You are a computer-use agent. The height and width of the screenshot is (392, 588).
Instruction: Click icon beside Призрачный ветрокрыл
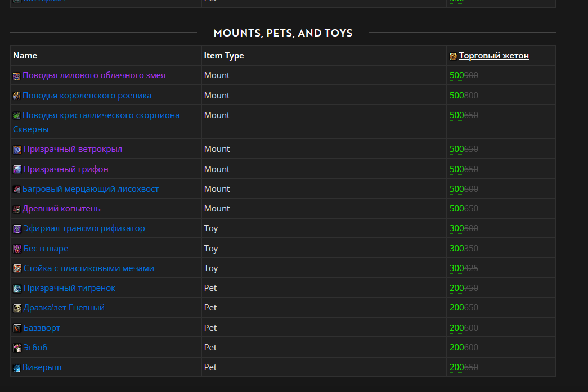tap(17, 150)
